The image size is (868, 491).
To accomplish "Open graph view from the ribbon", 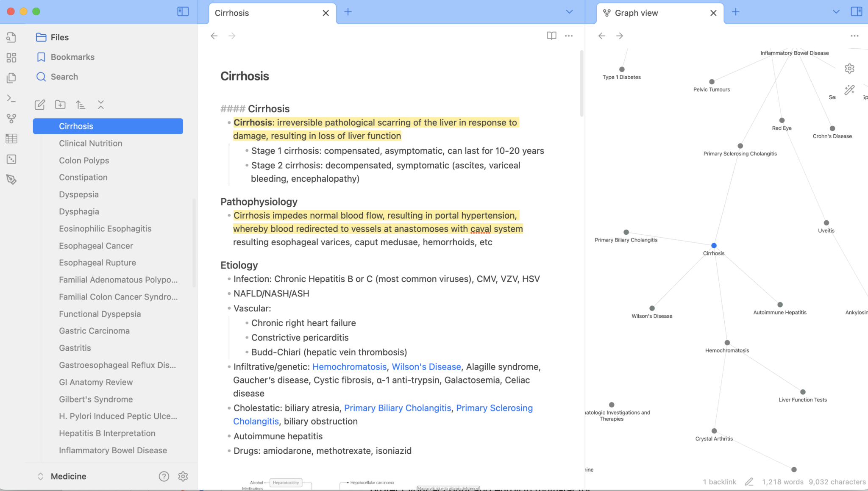I will click(11, 119).
